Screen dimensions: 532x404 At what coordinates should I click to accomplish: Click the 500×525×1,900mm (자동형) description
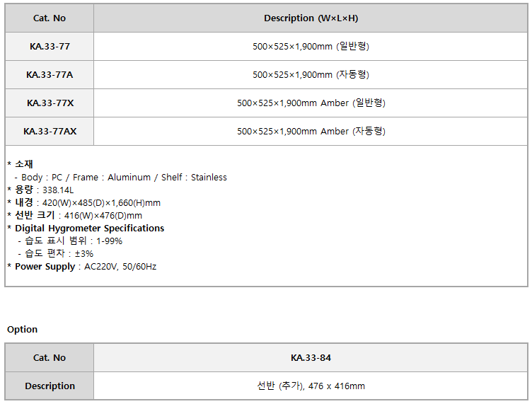311,74
